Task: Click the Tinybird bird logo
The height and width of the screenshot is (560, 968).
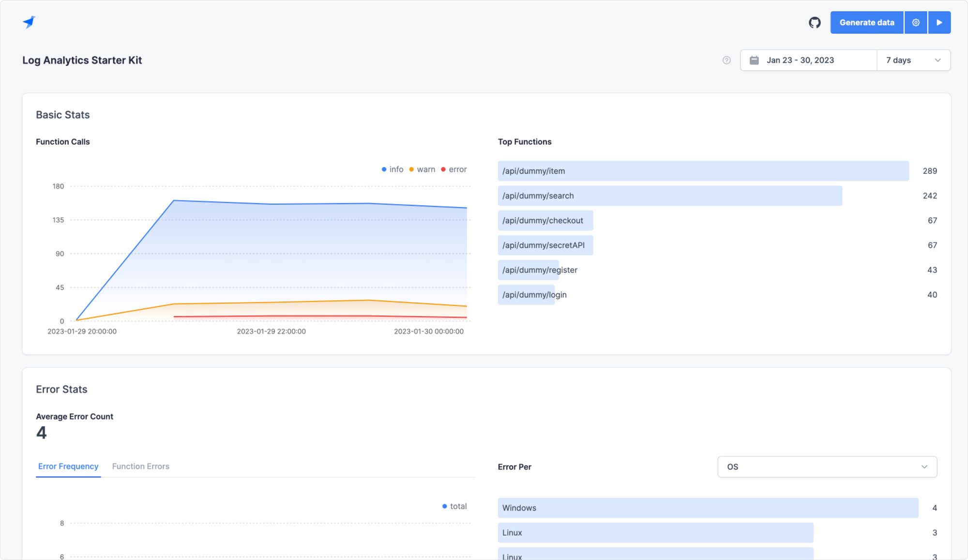Action: 29,22
